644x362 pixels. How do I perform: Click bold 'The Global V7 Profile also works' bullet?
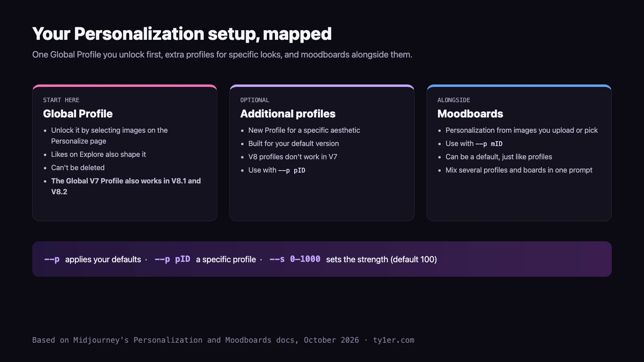(126, 186)
